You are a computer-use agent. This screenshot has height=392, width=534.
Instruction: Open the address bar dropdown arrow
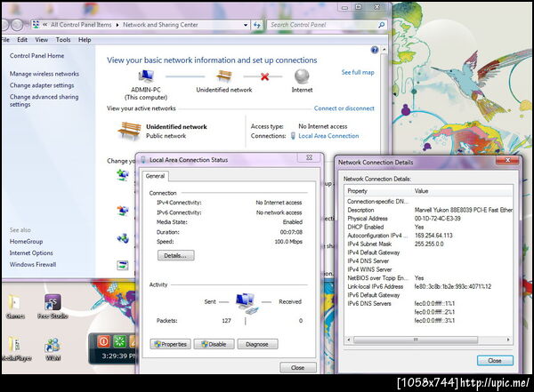(246, 25)
